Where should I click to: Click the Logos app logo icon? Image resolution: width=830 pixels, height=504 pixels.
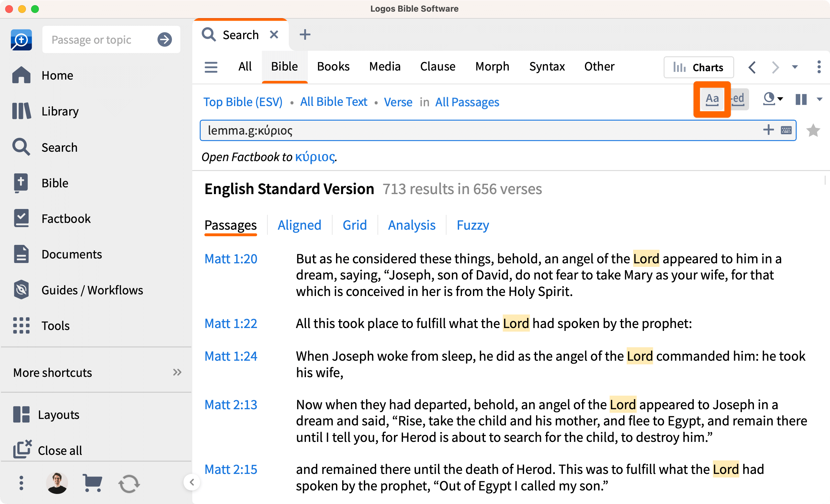(21, 40)
